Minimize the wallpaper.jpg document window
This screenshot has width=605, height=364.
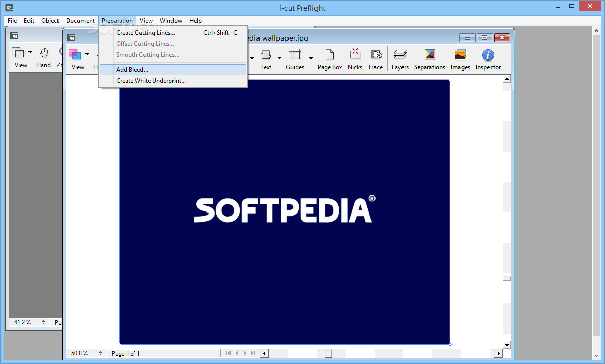(467, 38)
